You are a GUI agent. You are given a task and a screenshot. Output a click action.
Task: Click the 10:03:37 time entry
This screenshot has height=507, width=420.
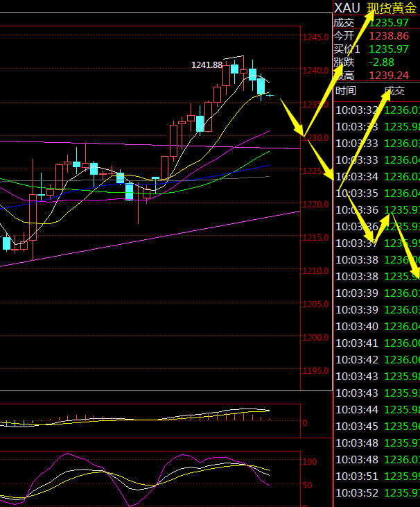click(x=357, y=243)
